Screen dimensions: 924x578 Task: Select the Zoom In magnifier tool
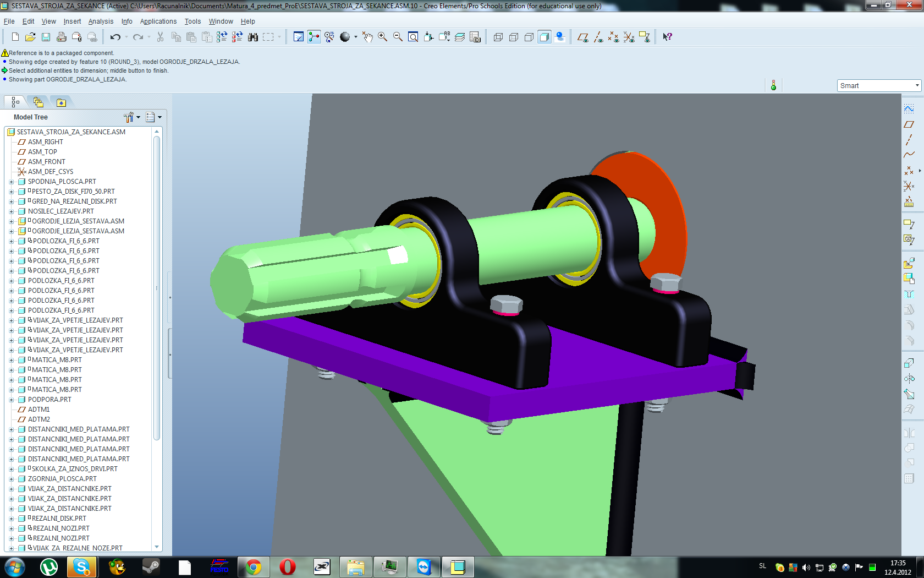coord(383,37)
